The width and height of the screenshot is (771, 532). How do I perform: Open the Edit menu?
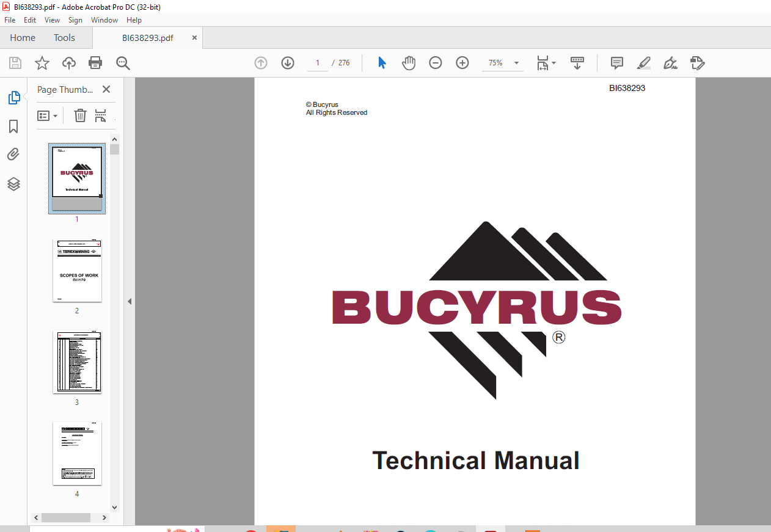tap(30, 20)
